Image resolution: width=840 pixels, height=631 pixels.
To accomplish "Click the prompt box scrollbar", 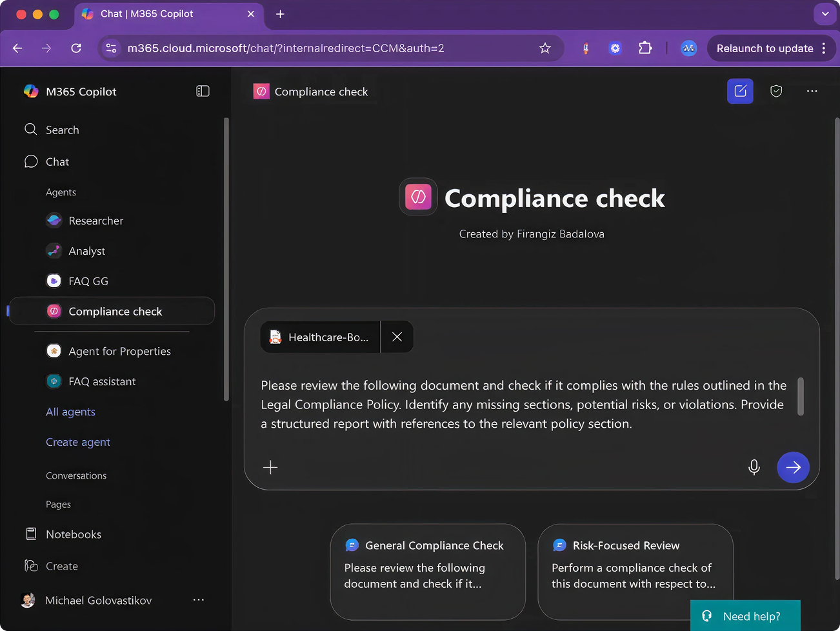I will 801,396.
